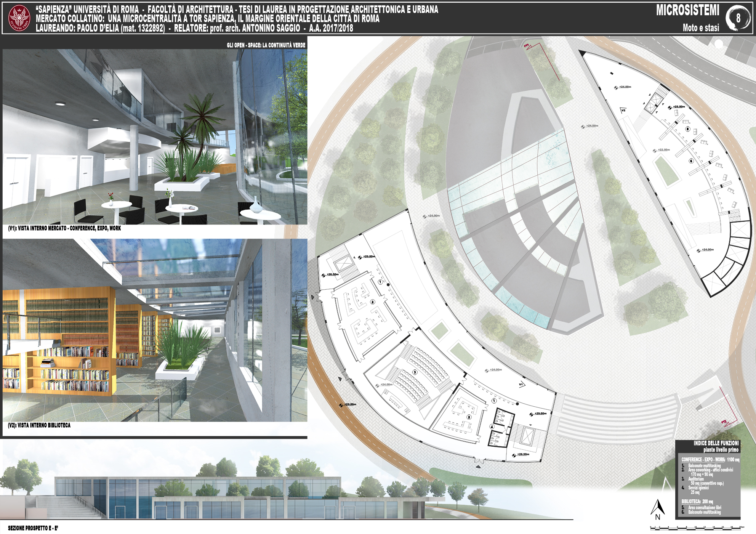Click the red E' section marker near stairs
Image resolution: width=756 pixels, height=534 pixels.
tap(724, 422)
